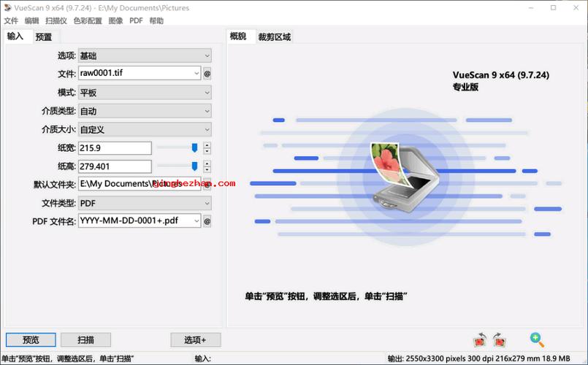The width and height of the screenshot is (588, 365).
Task: Minimize the VueScan window
Action: coord(531,8)
